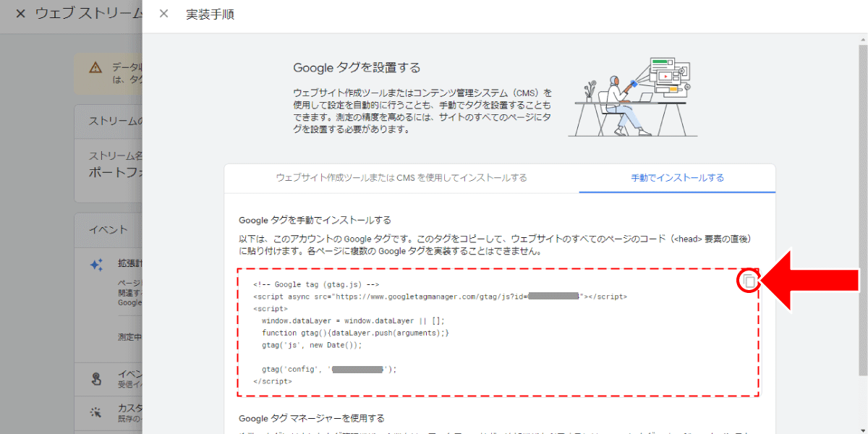Click the cursor-click icon beside カスタム row
Screen dimensions: 868x434
pyautogui.click(x=96, y=412)
